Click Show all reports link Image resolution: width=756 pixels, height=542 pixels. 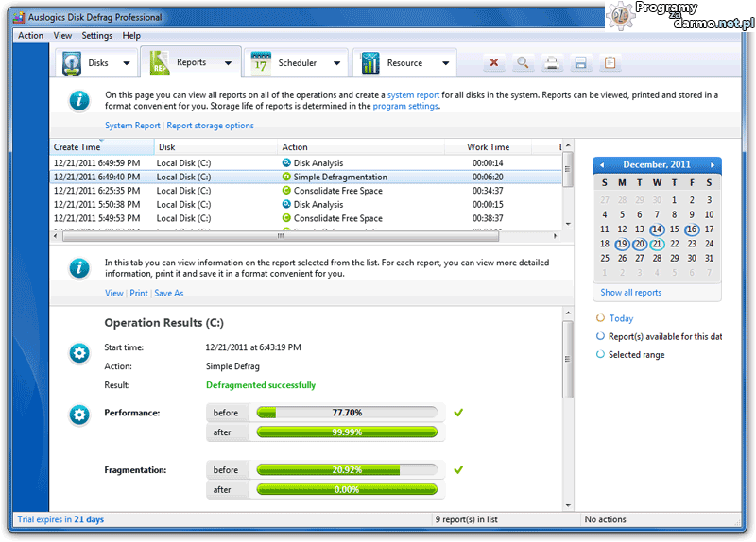pyautogui.click(x=630, y=293)
